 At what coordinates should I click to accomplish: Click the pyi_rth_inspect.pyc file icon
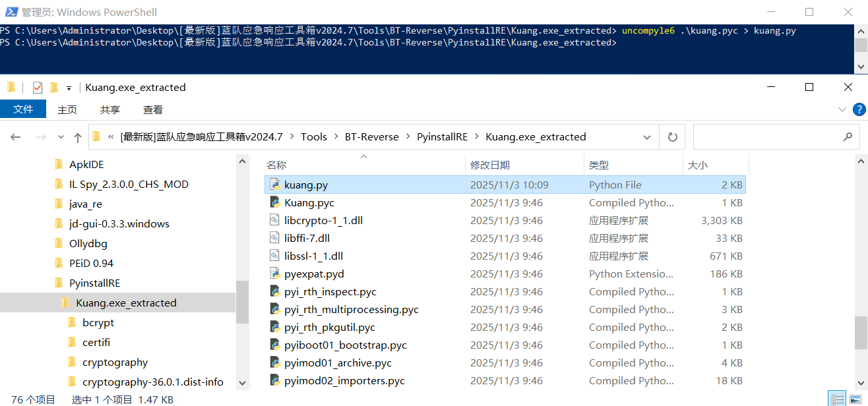pyautogui.click(x=275, y=292)
